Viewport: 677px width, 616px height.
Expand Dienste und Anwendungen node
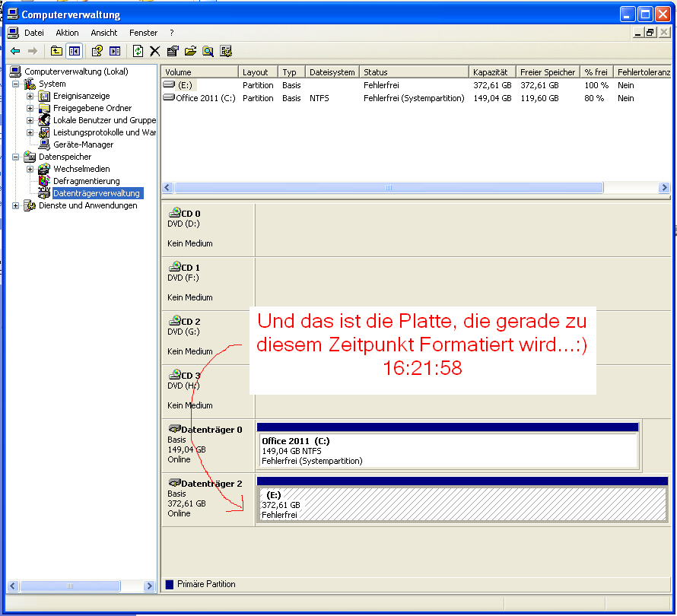[15, 205]
